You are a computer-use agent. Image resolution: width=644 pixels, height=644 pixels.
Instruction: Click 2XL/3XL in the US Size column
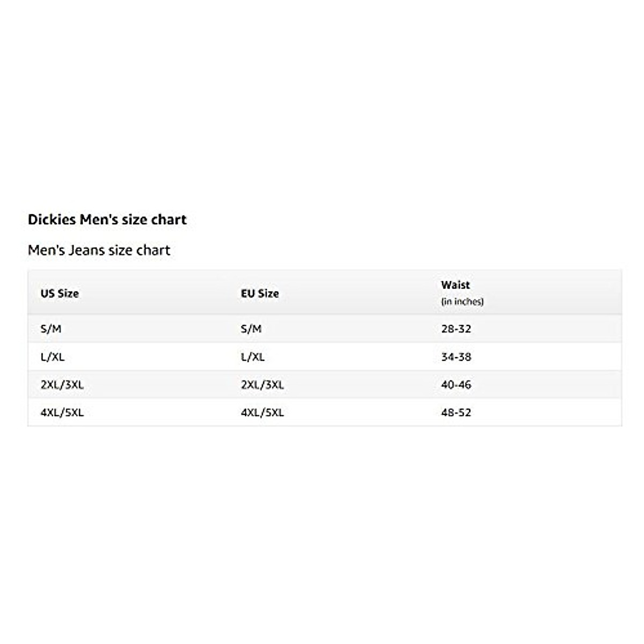point(62,385)
